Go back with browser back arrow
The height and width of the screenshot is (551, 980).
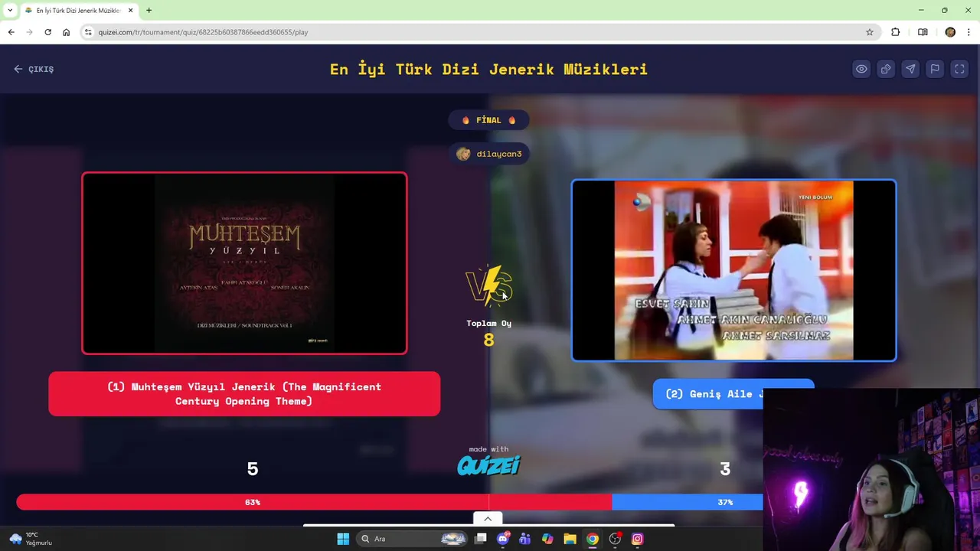(11, 32)
